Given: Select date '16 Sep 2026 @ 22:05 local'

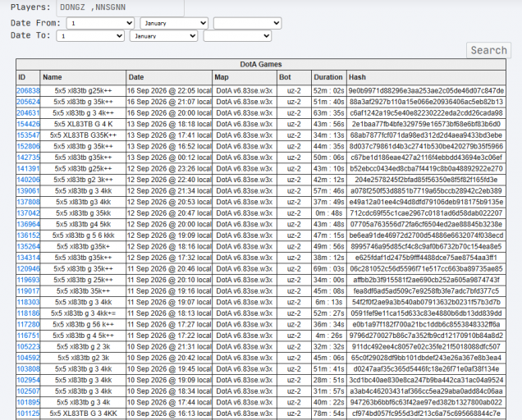Looking at the screenshot, I should (169, 90).
